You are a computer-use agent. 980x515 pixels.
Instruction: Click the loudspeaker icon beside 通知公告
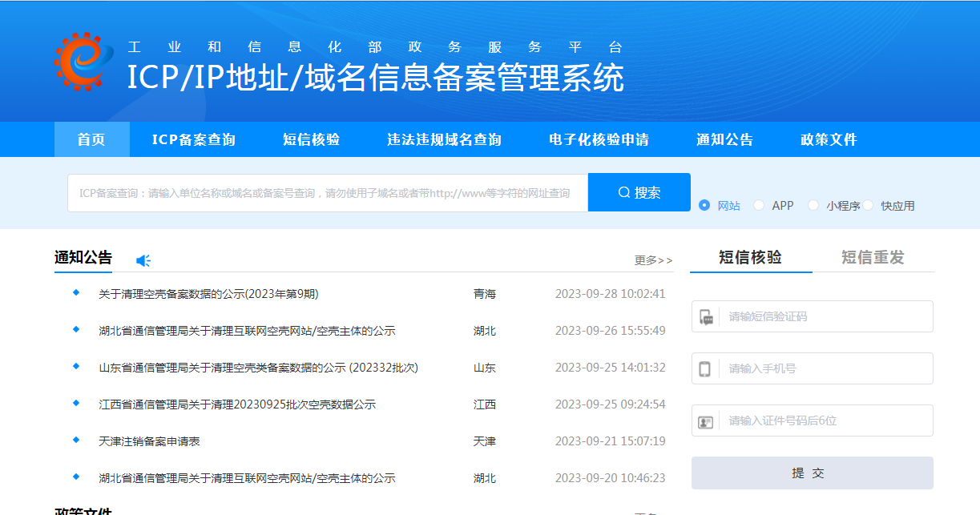143,260
